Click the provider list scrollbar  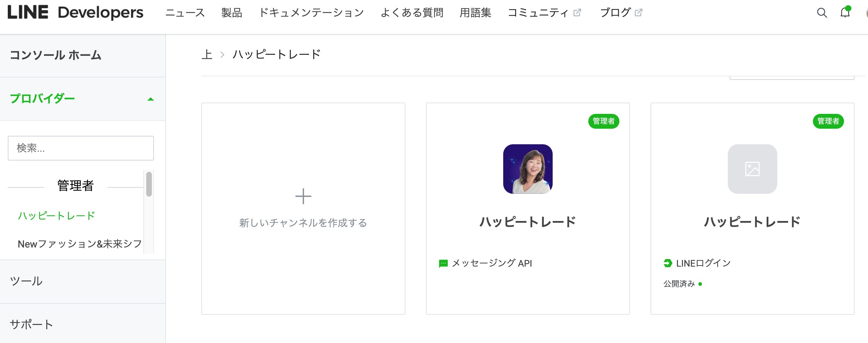coord(149,184)
